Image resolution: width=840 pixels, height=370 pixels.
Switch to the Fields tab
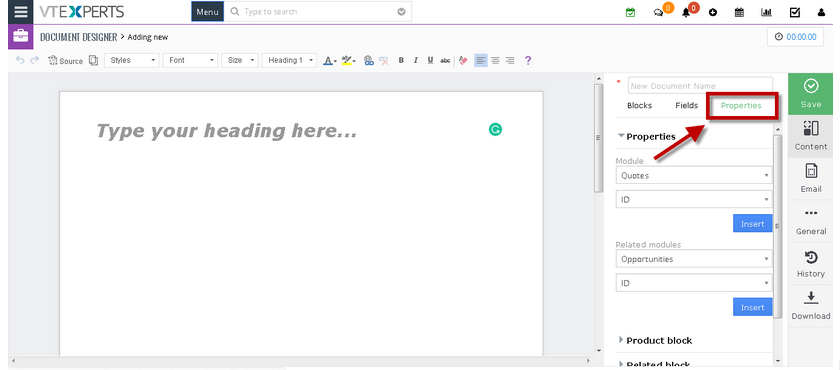686,105
